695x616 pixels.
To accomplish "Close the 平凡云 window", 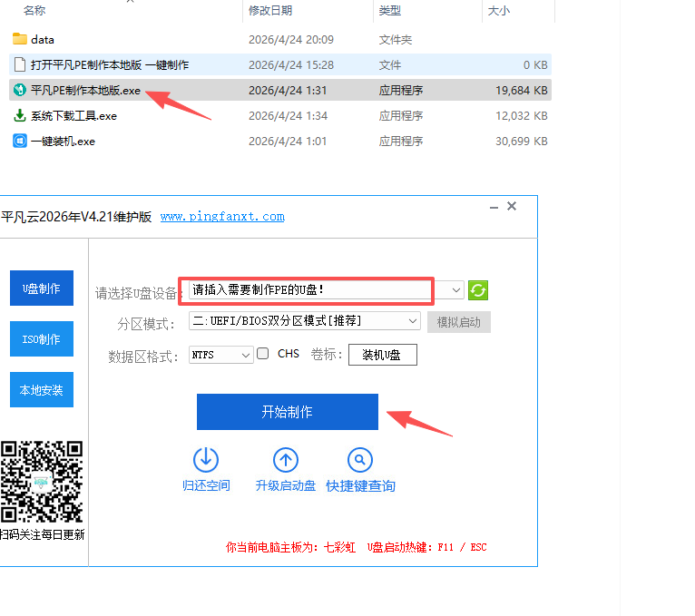I will tap(512, 206).
